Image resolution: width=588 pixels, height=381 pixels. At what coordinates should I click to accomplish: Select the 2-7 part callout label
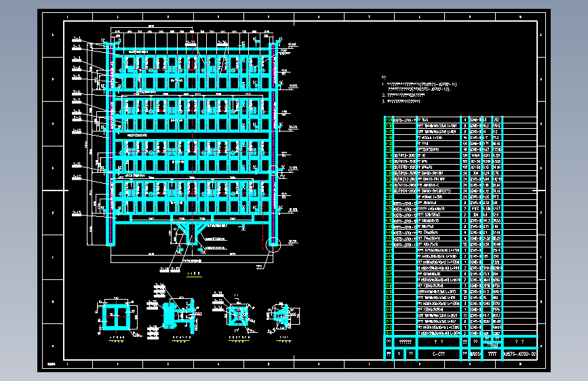77,100
